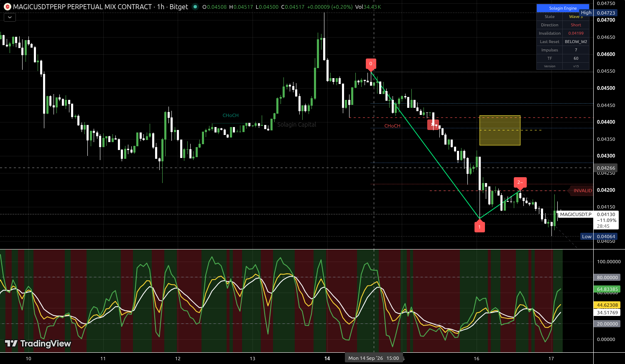This screenshot has height=364, width=625.
Task: Click the green market status dot
Action: click(195, 7)
